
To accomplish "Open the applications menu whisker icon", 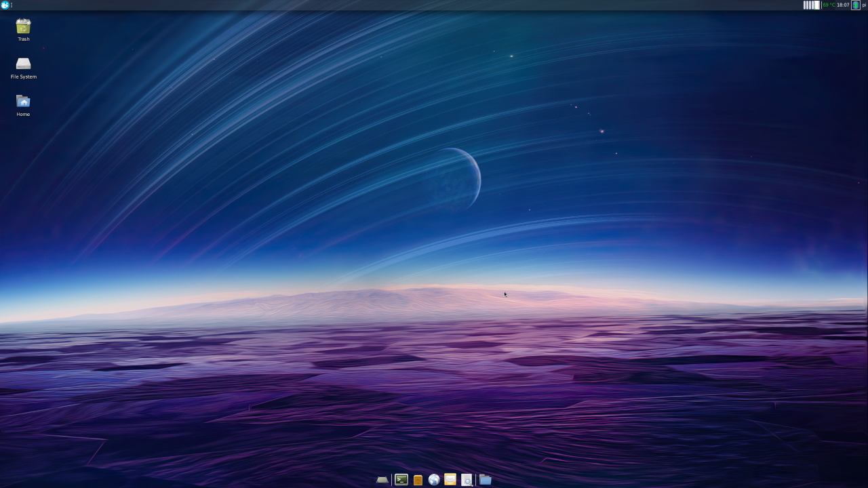I will click(x=5, y=5).
